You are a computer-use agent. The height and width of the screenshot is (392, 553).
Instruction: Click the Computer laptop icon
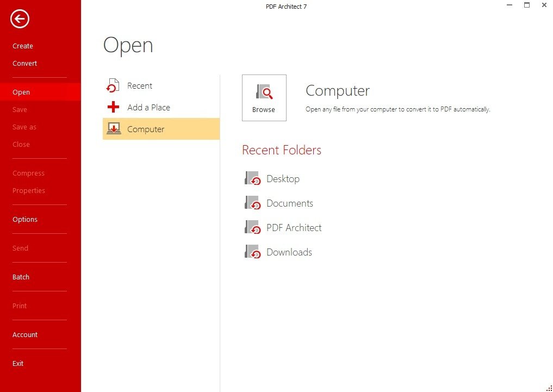point(114,129)
